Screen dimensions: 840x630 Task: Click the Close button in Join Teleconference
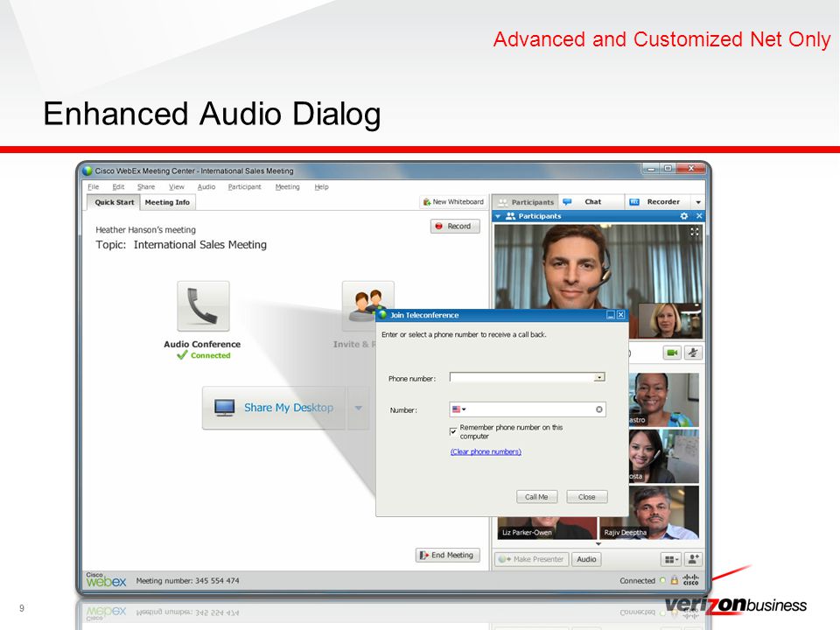tap(586, 497)
